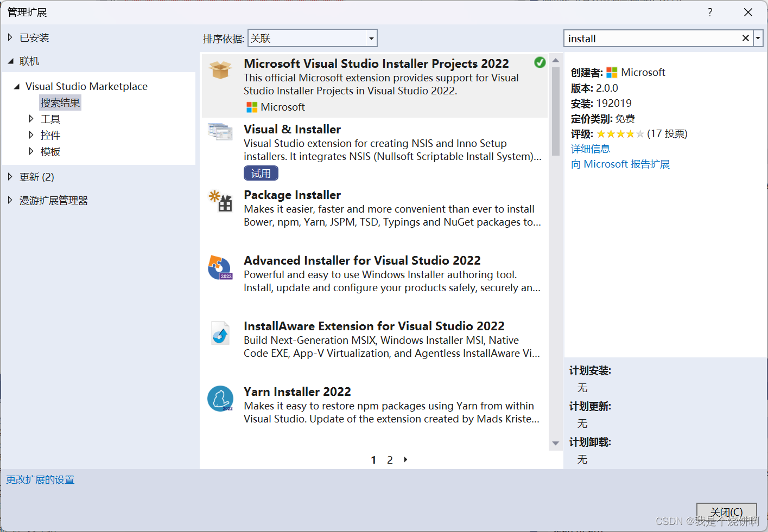Click into the install search field

point(651,39)
